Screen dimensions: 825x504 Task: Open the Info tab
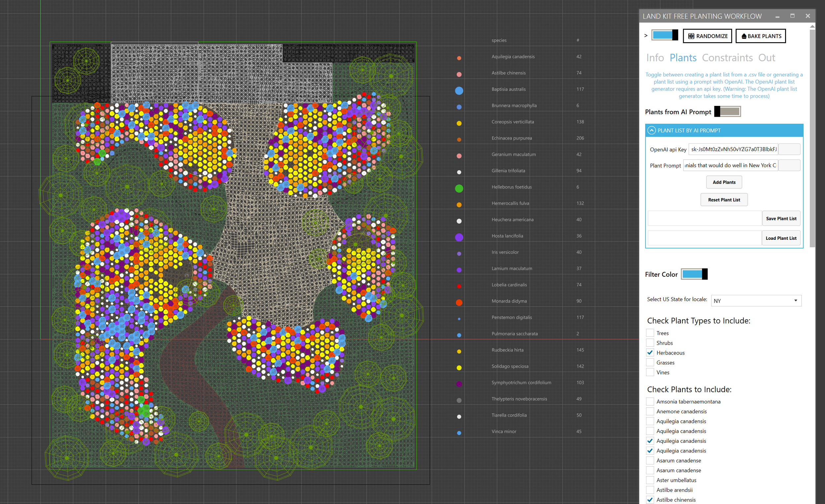[655, 58]
